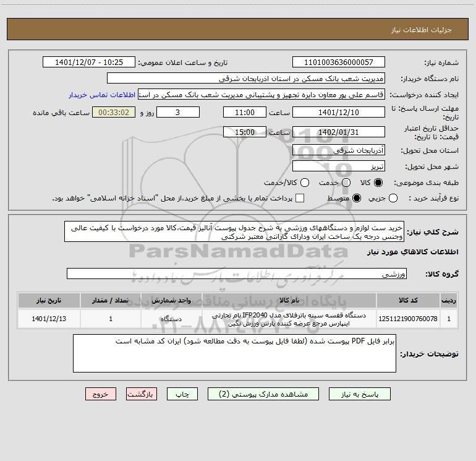Image resolution: width=476 pixels, height=461 pixels.
Task: Open مشاهده مدارک پیوستی (2) attachments
Action: point(263,394)
